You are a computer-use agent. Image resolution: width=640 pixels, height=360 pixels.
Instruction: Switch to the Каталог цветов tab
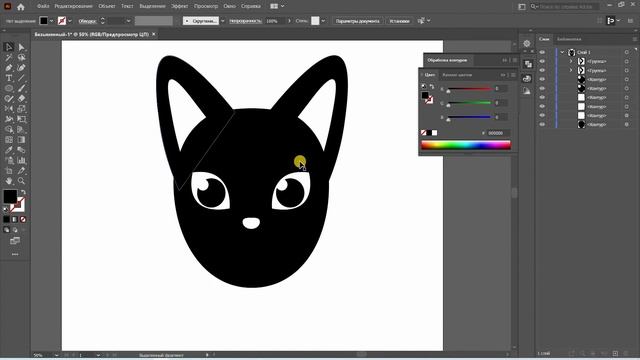point(457,75)
